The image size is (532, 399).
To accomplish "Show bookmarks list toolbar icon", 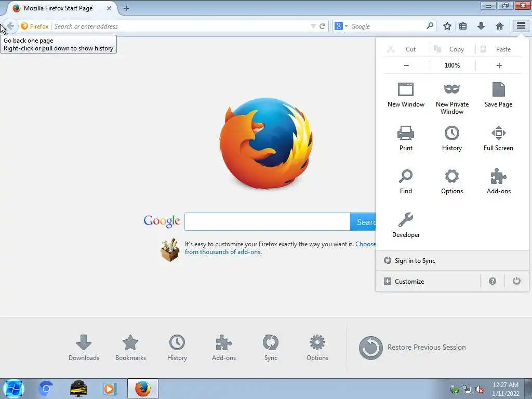I will click(463, 26).
